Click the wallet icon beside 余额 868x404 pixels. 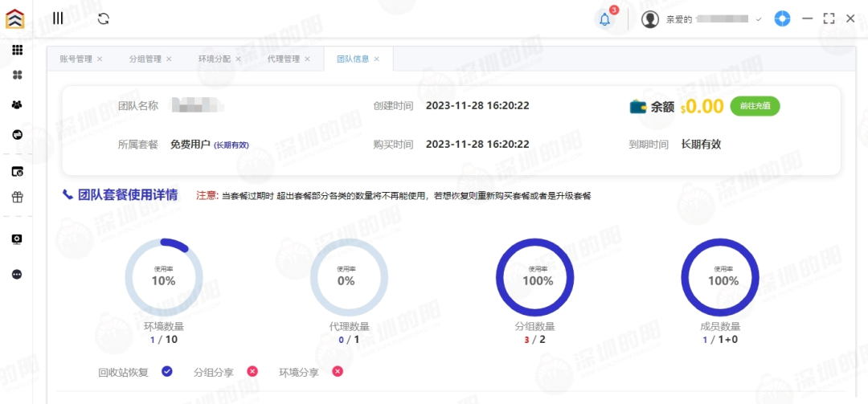(638, 106)
